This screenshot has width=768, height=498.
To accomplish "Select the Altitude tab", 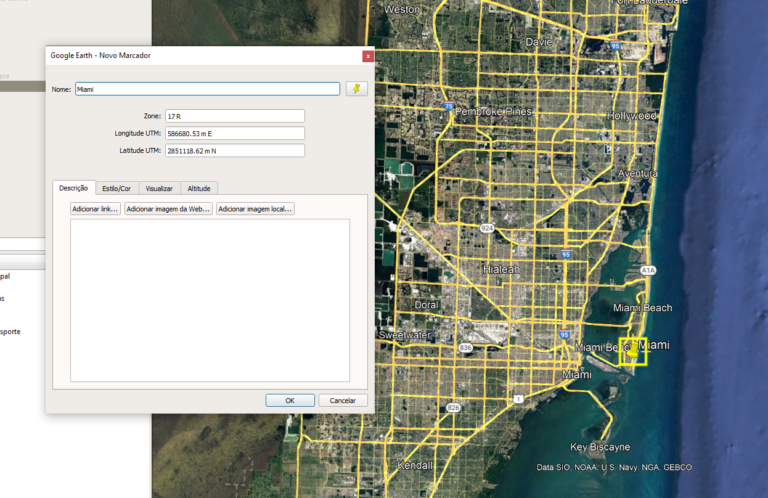I will tap(199, 188).
